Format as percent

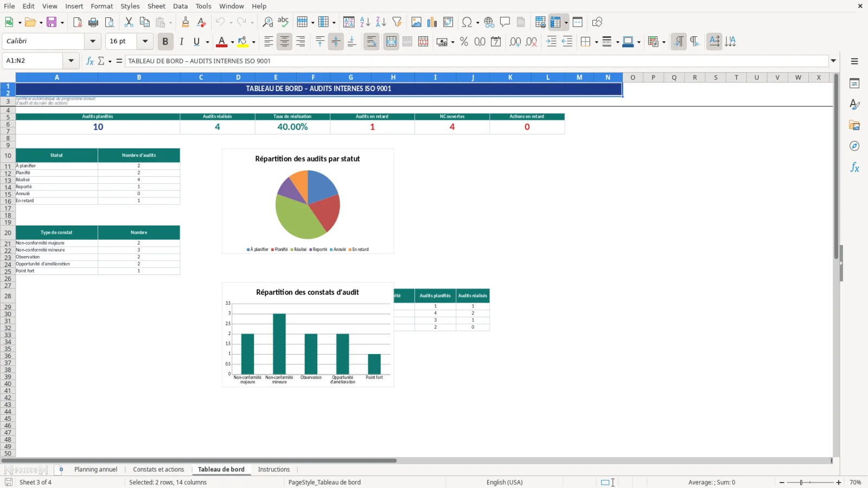(x=464, y=42)
